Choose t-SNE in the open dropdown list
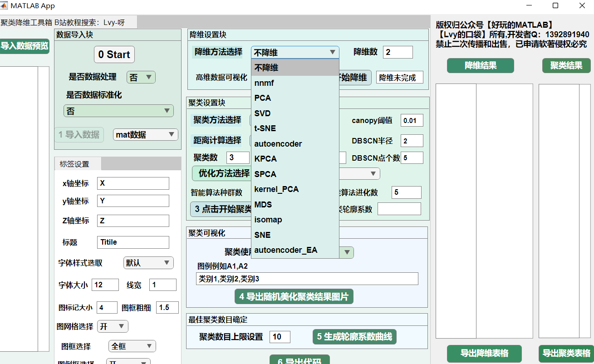This screenshot has width=594, height=364. pyautogui.click(x=265, y=128)
